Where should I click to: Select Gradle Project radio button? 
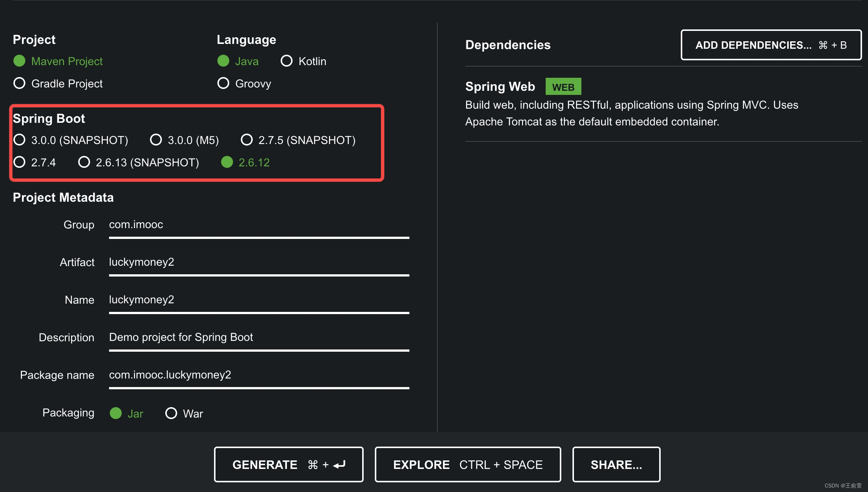(x=19, y=83)
